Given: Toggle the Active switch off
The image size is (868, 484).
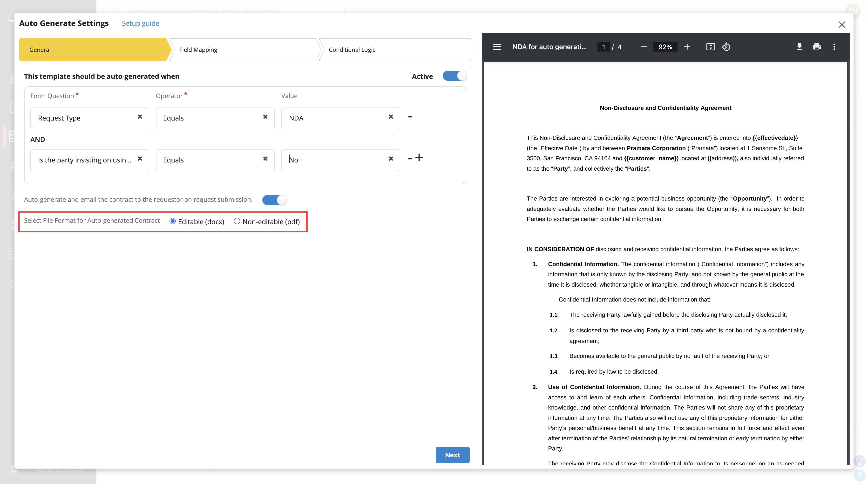Looking at the screenshot, I should pos(454,76).
